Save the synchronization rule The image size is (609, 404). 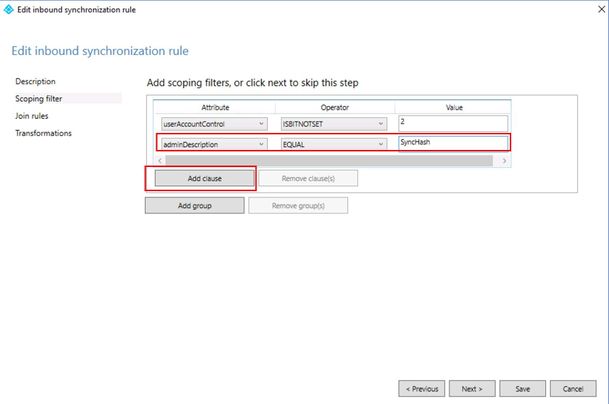pos(522,388)
